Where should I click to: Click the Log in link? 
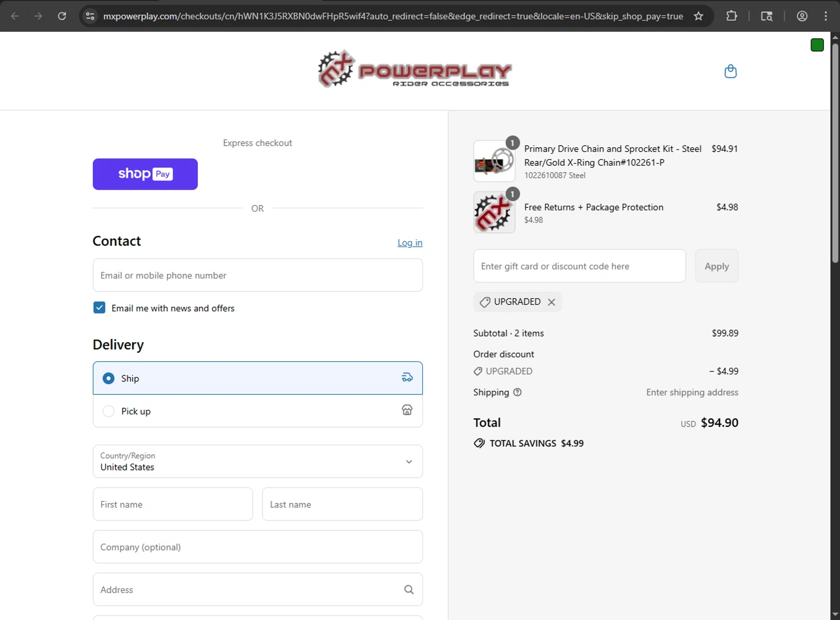pyautogui.click(x=410, y=243)
